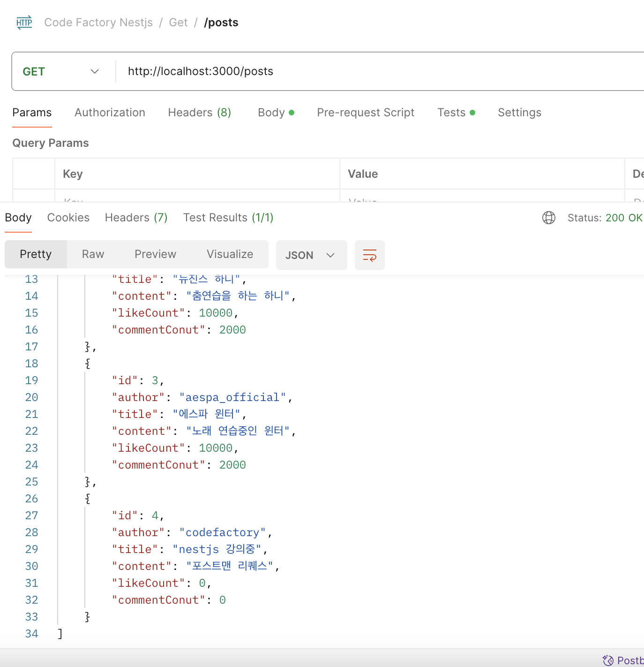This screenshot has height=667, width=644.
Task: Click the network globe icon
Action: [549, 218]
